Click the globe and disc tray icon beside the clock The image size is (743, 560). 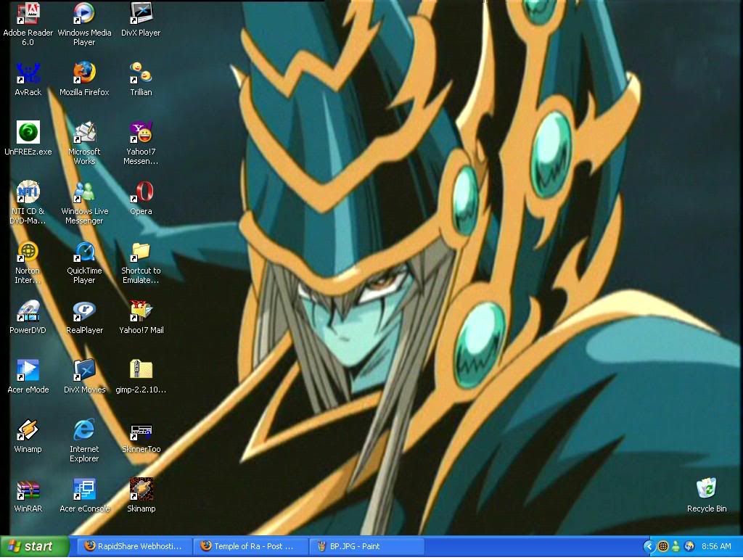pos(689,546)
